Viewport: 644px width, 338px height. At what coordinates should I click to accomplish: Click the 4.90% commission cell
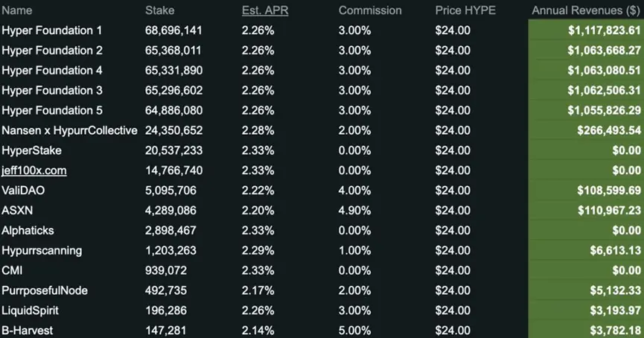point(354,211)
